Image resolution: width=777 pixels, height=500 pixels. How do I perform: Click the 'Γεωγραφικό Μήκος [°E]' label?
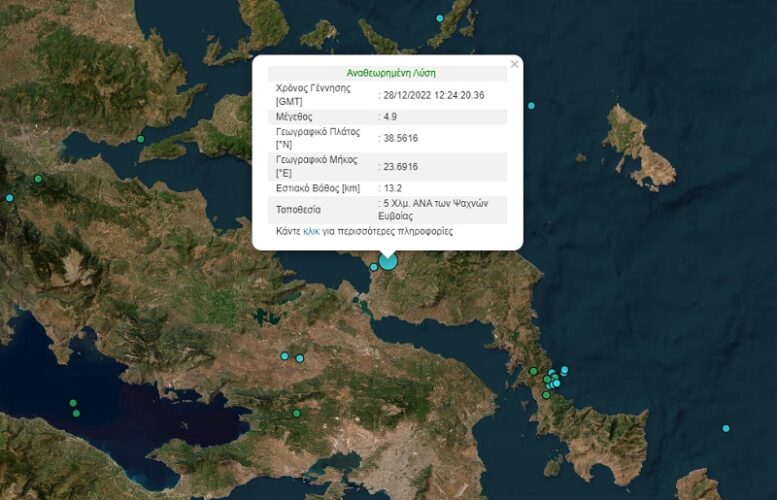(x=316, y=167)
